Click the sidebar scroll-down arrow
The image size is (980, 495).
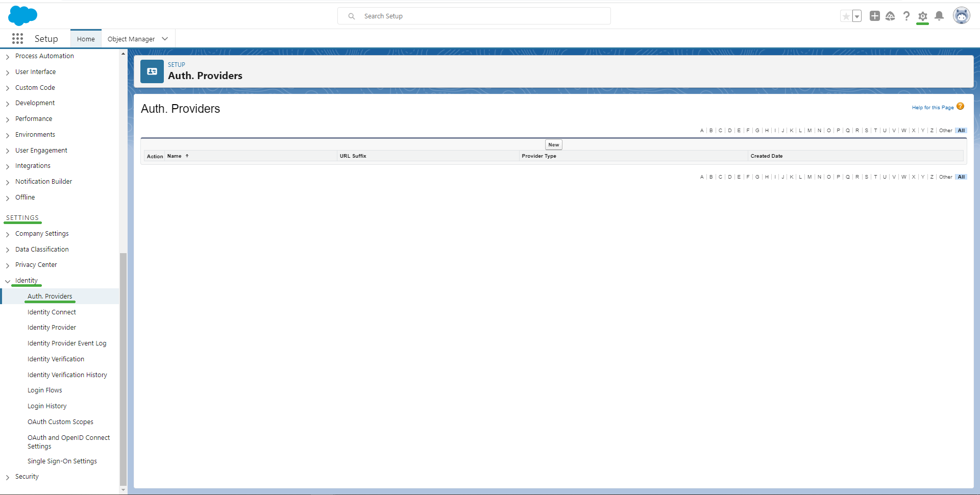click(123, 490)
